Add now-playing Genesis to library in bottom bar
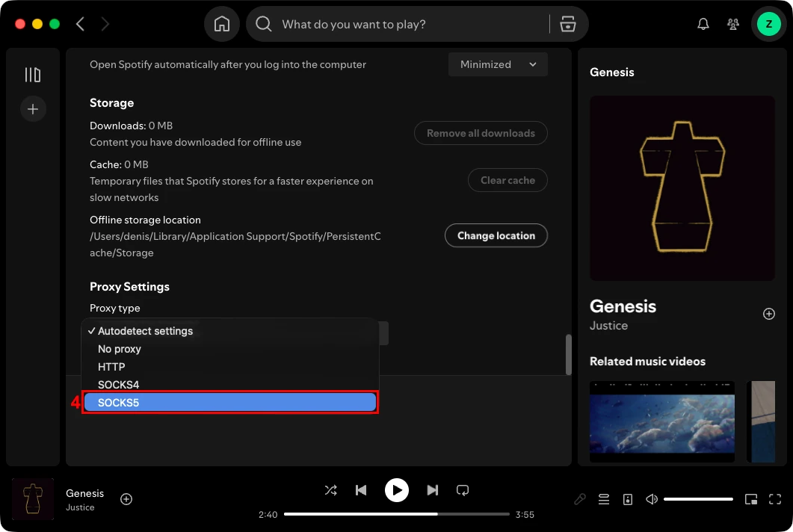The height and width of the screenshot is (532, 793). click(x=126, y=499)
